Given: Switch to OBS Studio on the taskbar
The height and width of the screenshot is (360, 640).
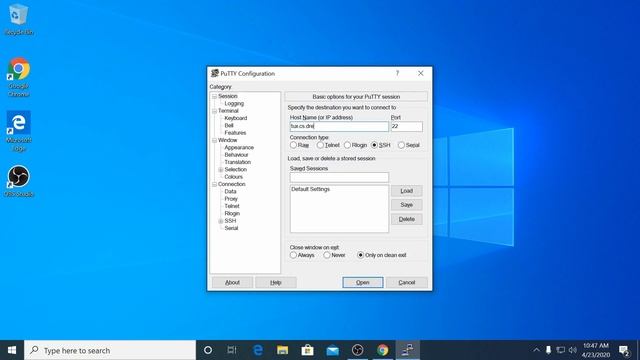Looking at the screenshot, I should (358, 350).
